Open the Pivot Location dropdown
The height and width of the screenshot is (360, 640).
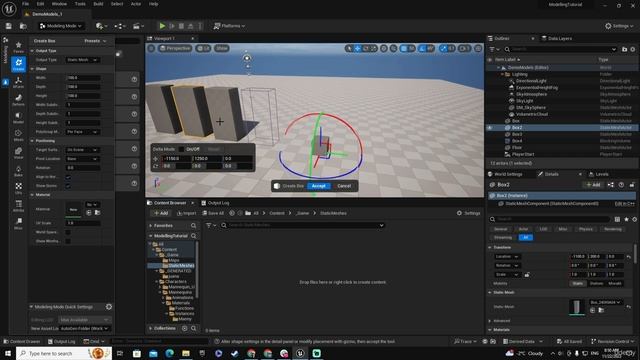pyautogui.click(x=82, y=159)
